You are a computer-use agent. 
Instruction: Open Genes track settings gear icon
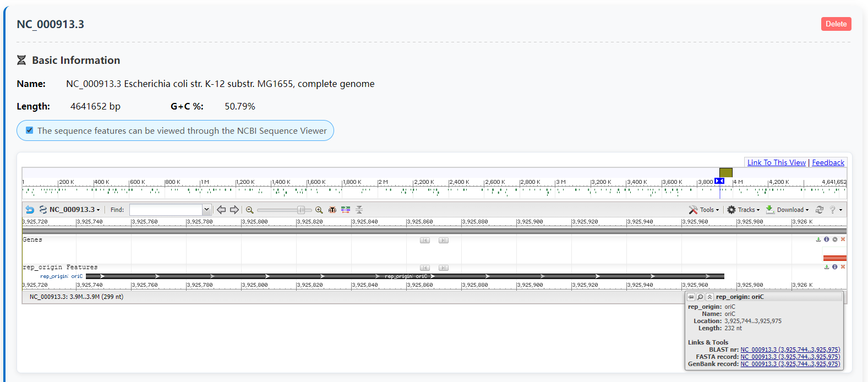pos(834,239)
